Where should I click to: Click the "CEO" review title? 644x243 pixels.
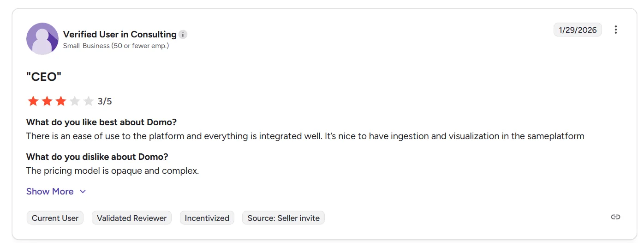pyautogui.click(x=44, y=77)
